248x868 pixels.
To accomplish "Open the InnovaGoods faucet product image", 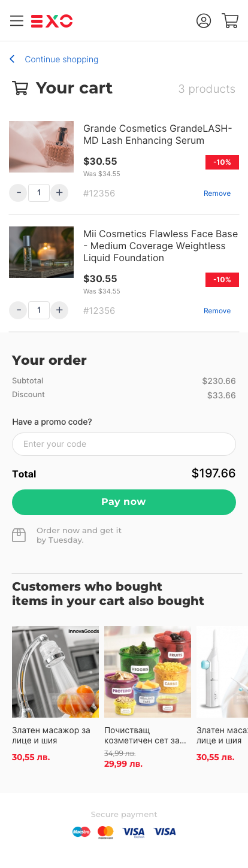I will coord(55,672).
